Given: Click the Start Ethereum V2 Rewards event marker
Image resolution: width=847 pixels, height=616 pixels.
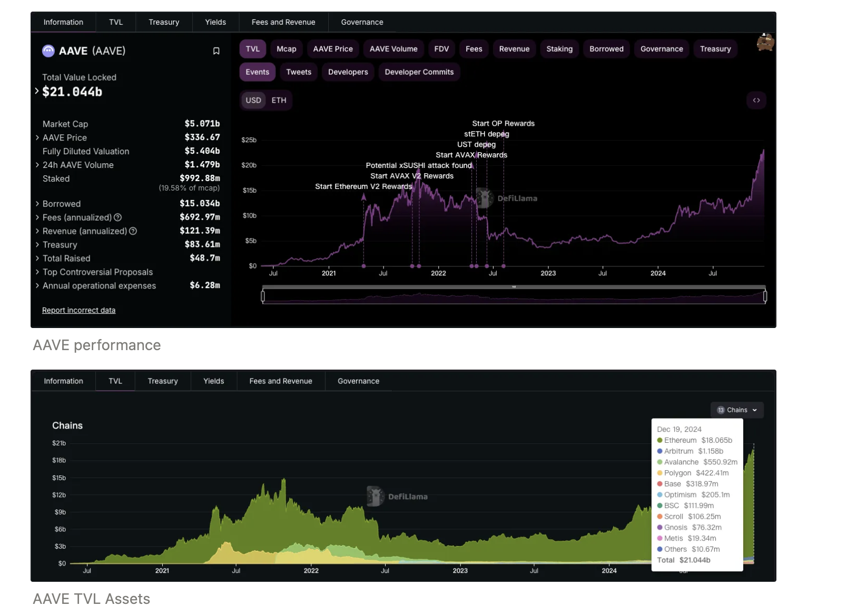Looking at the screenshot, I should click(363, 266).
